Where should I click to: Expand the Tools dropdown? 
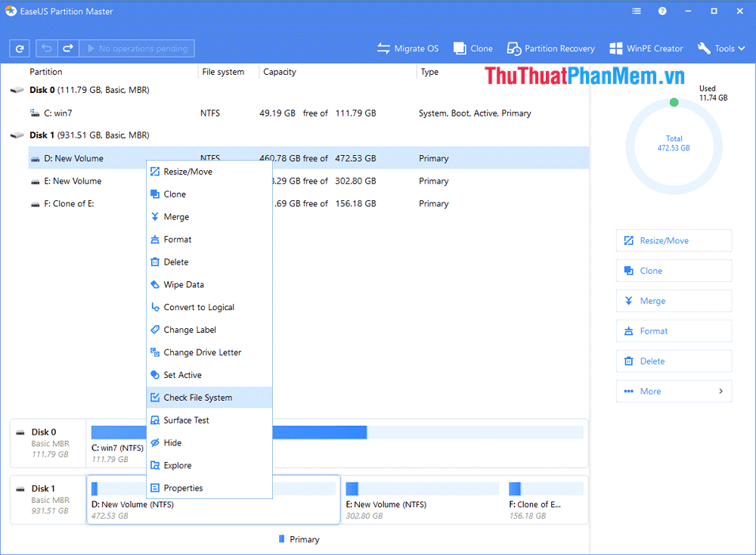[720, 48]
